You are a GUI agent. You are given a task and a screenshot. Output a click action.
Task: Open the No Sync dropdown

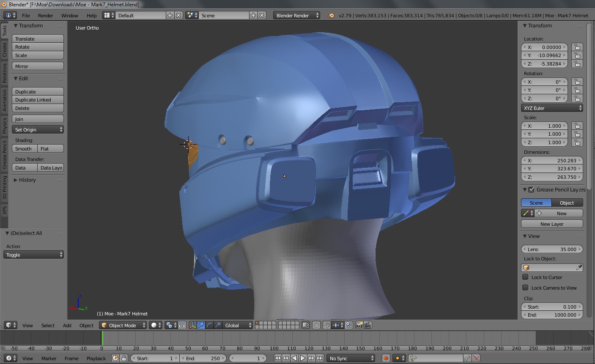(x=351, y=358)
